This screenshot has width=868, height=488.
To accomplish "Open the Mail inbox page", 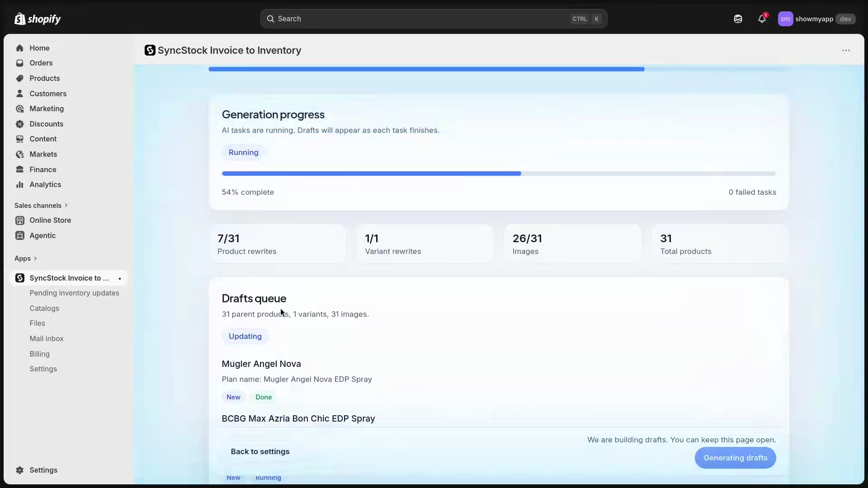I will point(47,338).
